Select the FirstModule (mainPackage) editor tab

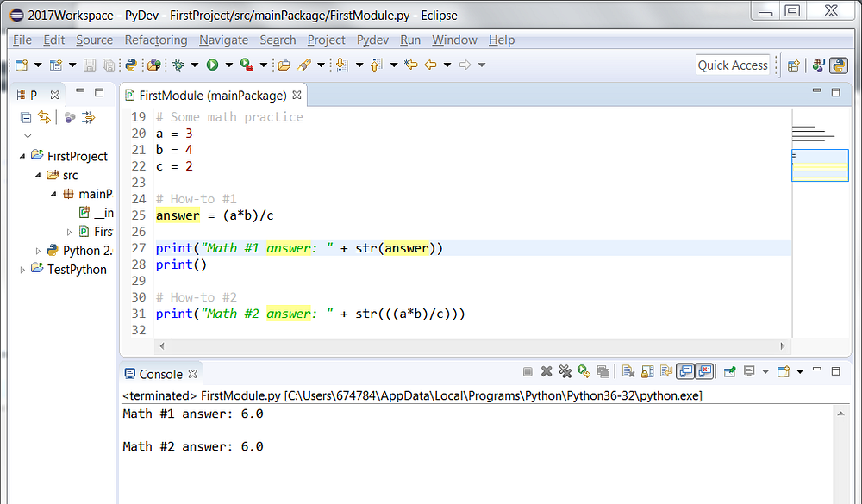point(213,96)
